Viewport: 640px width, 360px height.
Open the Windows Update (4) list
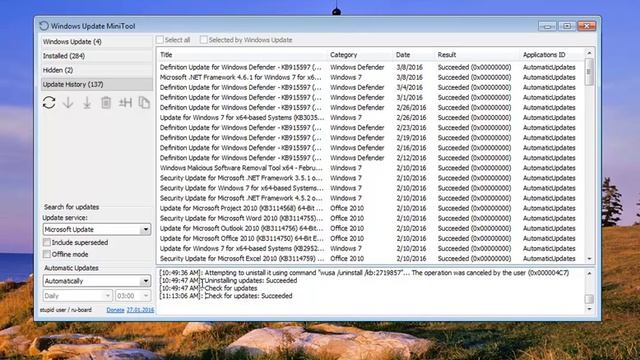(x=97, y=42)
